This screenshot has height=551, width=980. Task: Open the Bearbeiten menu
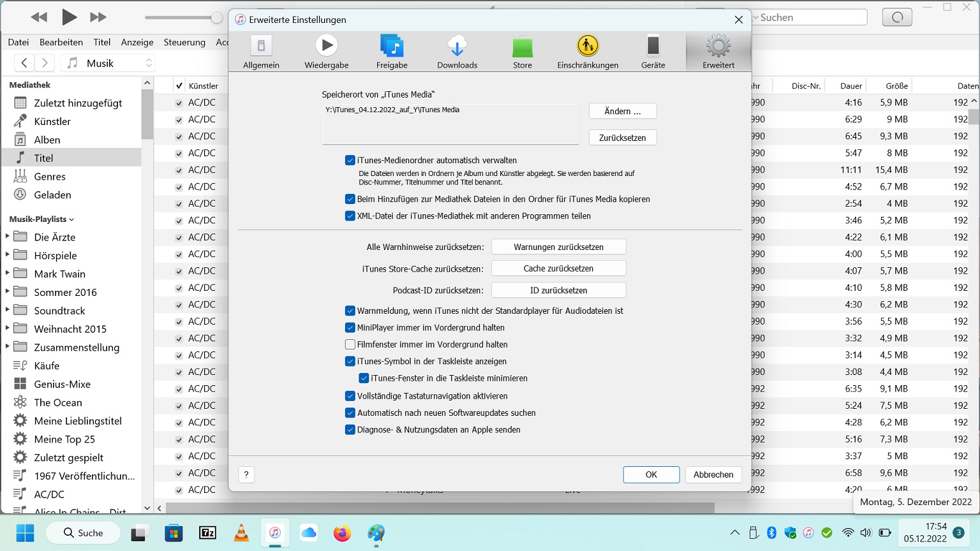click(61, 42)
